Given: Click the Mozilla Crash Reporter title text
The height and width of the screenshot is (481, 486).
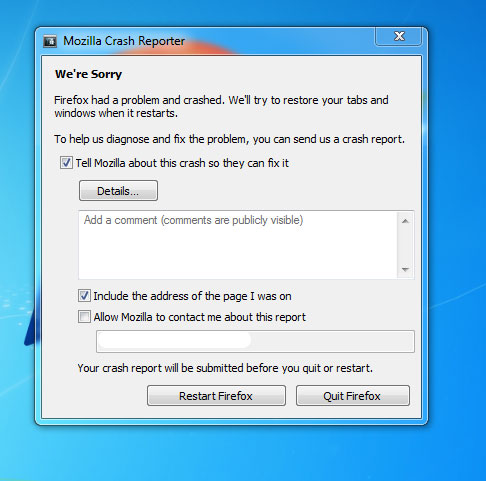Looking at the screenshot, I should click(x=124, y=41).
